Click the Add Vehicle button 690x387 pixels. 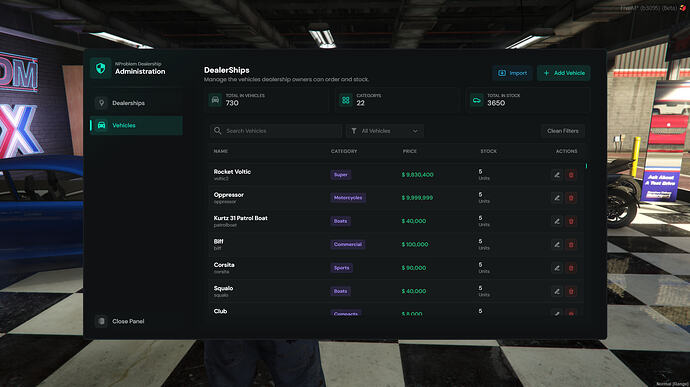pyautogui.click(x=564, y=73)
